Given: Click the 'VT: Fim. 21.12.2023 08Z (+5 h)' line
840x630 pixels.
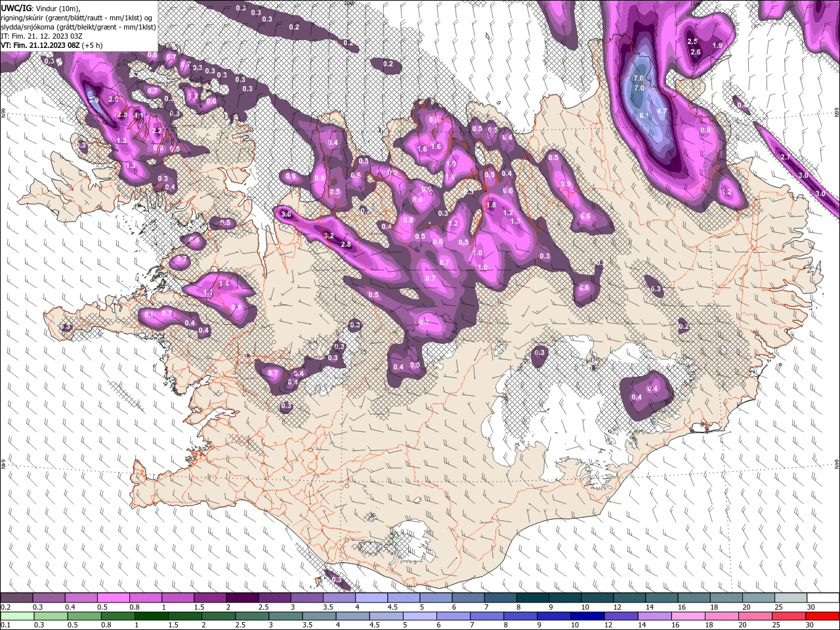Looking at the screenshot, I should [52, 45].
